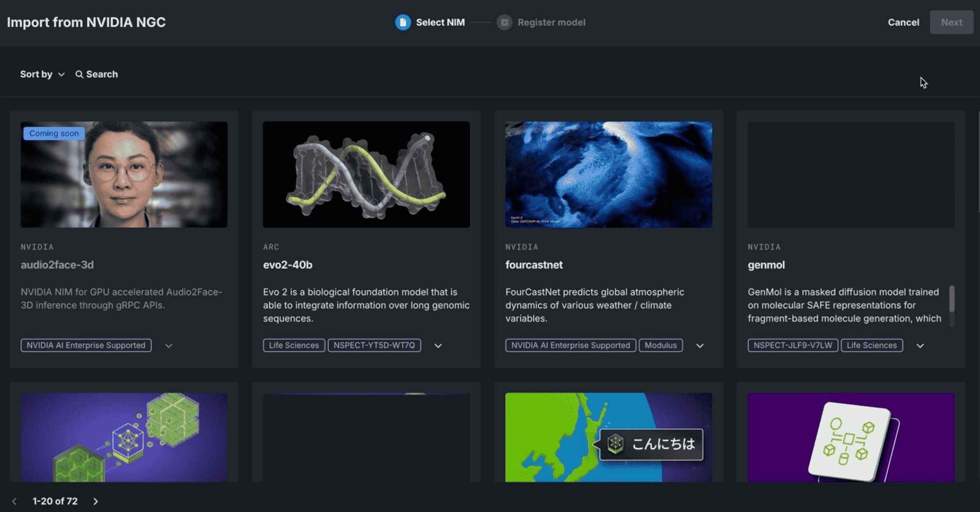Click the previous page arrow

pos(14,501)
